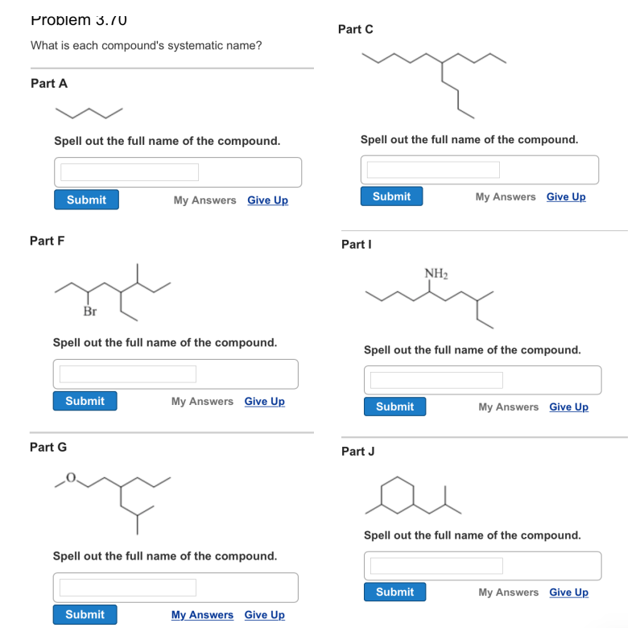Viewport: 644px width, 644px height.
Task: Submit the answer for Part F
Action: (85, 401)
